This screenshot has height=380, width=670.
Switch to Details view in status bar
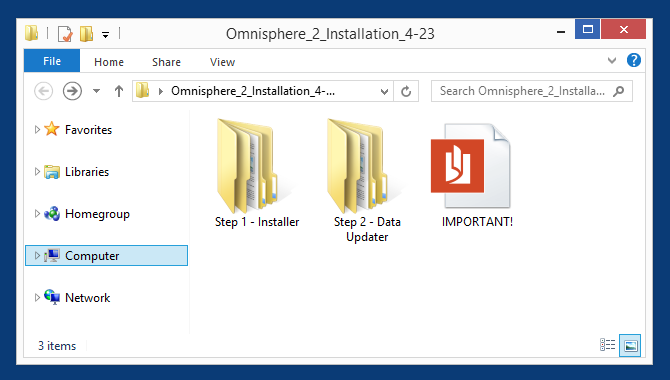click(607, 345)
